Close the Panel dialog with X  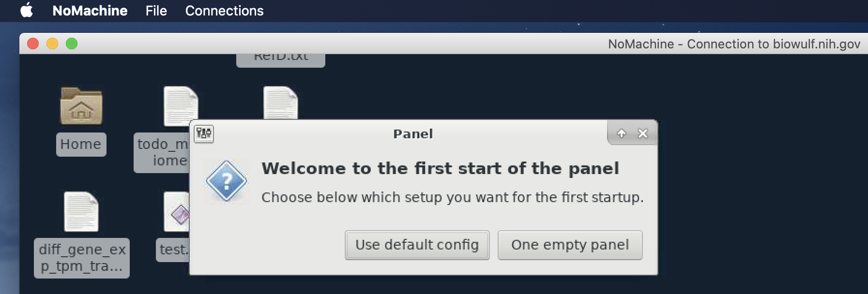point(643,133)
